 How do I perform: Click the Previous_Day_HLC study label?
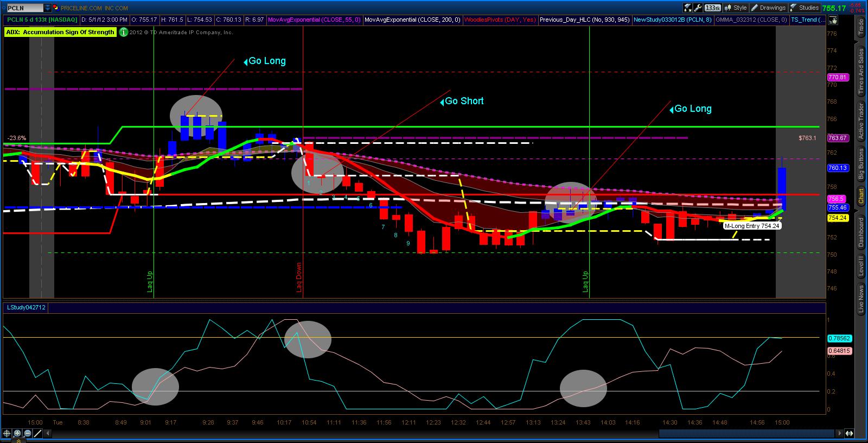(585, 20)
